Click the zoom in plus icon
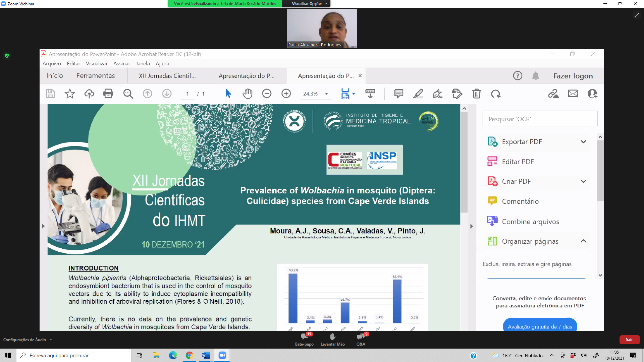This screenshot has height=362, width=644. click(x=286, y=94)
